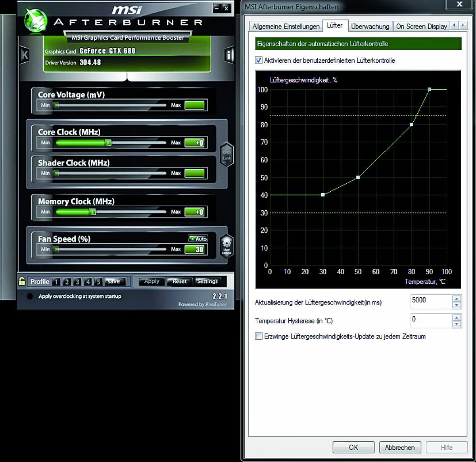The height and width of the screenshot is (462, 476).
Task: Click the fan update interval field showing 5000
Action: point(431,301)
